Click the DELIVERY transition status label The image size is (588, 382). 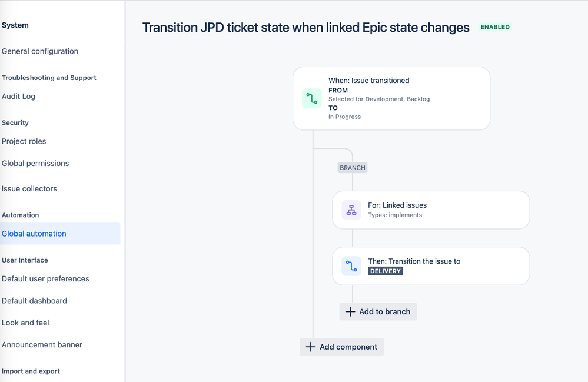[x=385, y=271]
